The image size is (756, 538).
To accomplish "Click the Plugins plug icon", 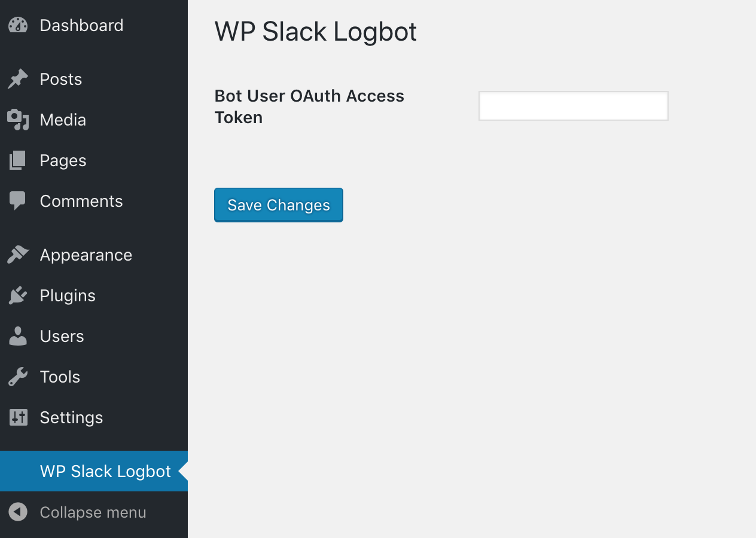I will (x=18, y=295).
